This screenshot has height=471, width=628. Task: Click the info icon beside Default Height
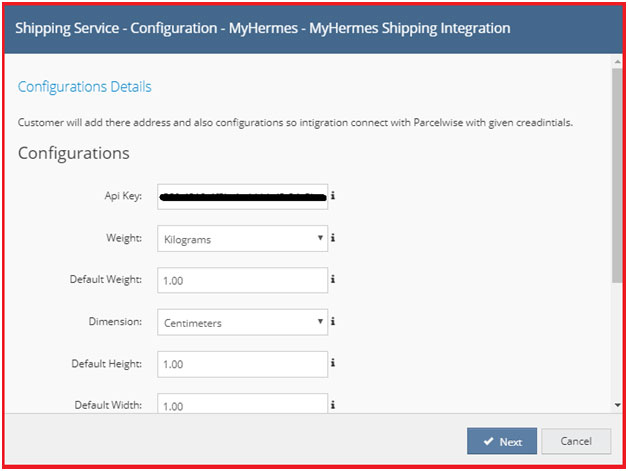(x=333, y=363)
